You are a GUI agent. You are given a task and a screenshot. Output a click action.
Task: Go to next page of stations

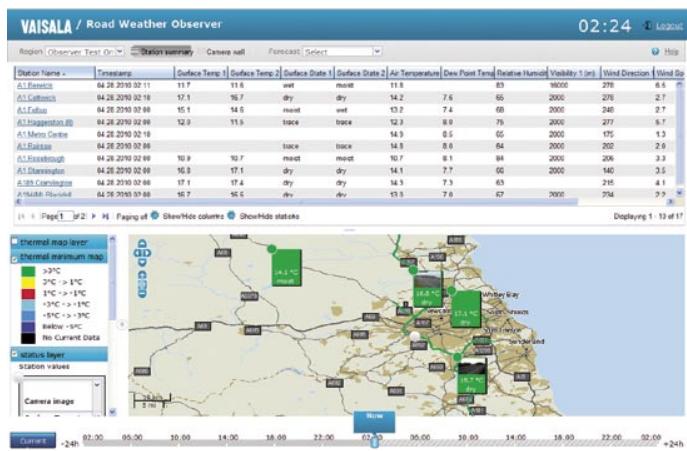point(93,216)
